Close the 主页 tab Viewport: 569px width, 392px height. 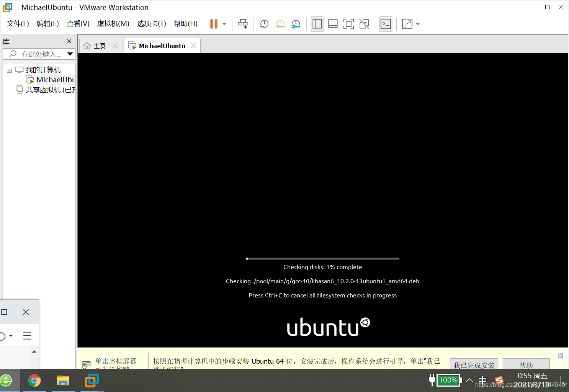[115, 46]
